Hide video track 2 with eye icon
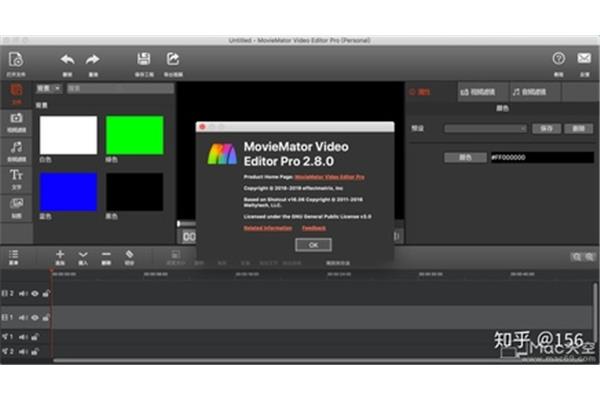The height and width of the screenshot is (400, 600). [x=35, y=294]
